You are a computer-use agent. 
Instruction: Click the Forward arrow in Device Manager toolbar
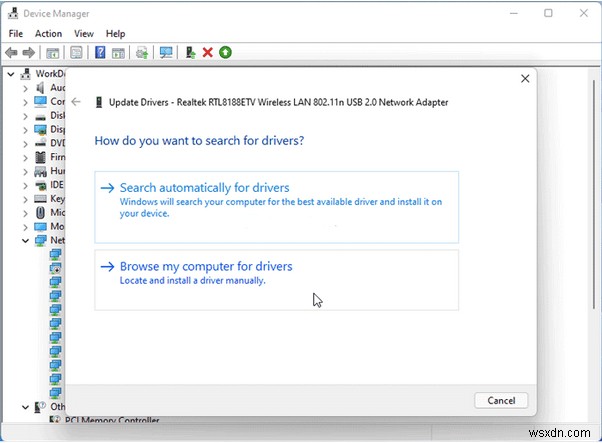click(x=29, y=52)
